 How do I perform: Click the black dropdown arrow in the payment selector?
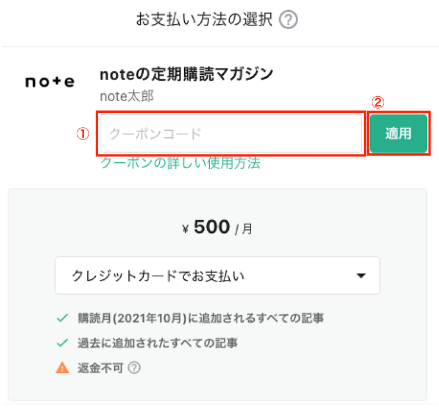click(361, 276)
